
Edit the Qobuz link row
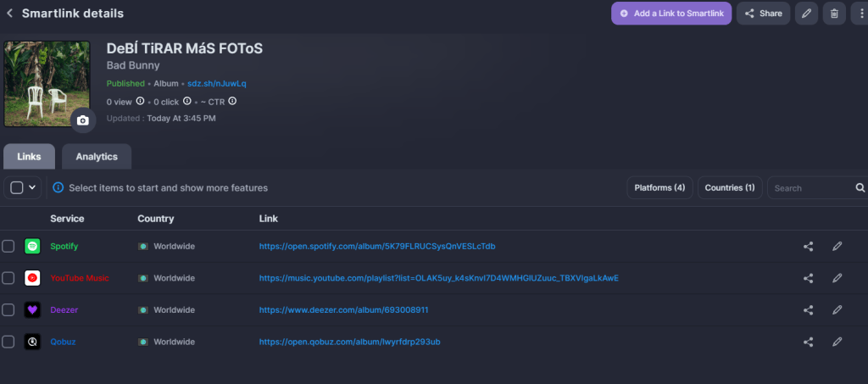point(837,342)
